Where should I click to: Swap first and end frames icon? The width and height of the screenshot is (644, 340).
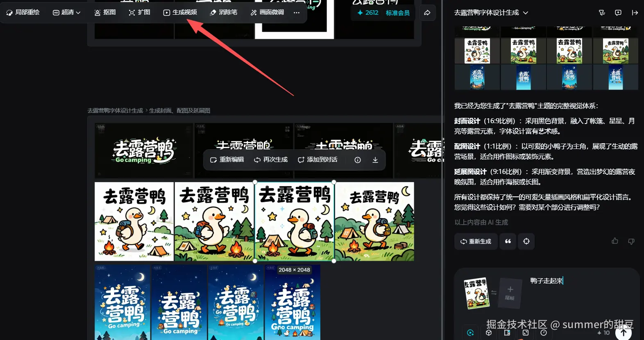click(494, 293)
